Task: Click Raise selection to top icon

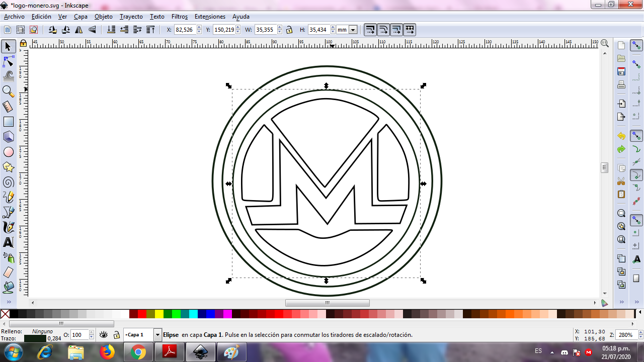Action: [150, 30]
